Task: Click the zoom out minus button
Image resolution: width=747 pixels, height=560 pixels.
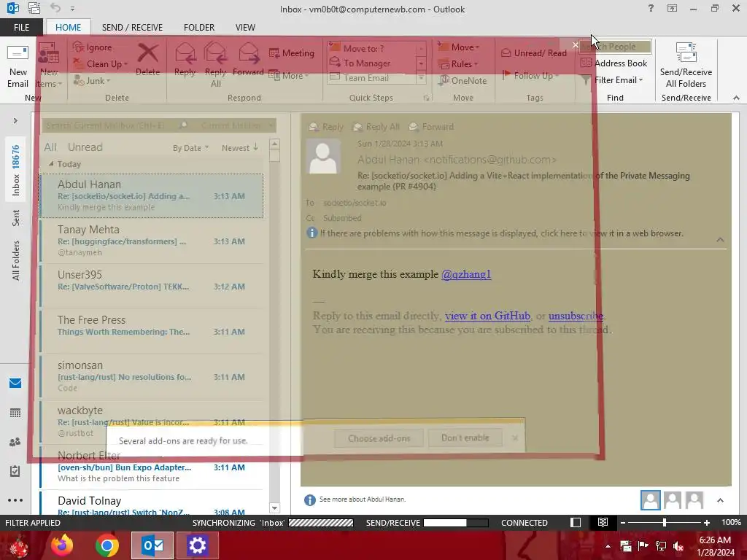Action: (x=622, y=522)
